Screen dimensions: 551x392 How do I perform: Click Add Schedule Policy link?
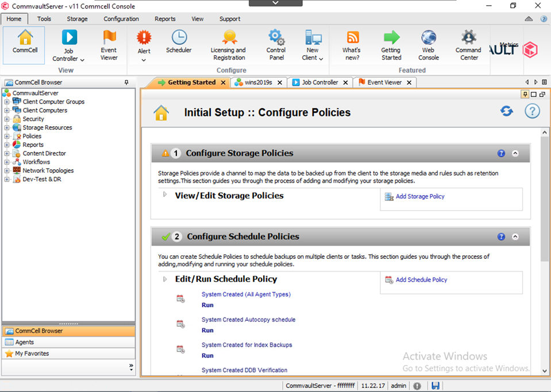tap(421, 280)
